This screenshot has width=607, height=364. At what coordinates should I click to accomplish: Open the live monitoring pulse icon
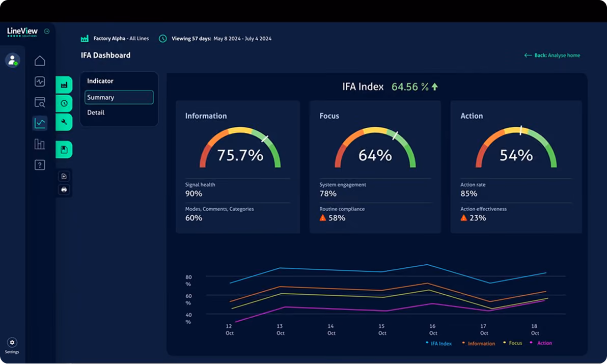click(x=40, y=81)
